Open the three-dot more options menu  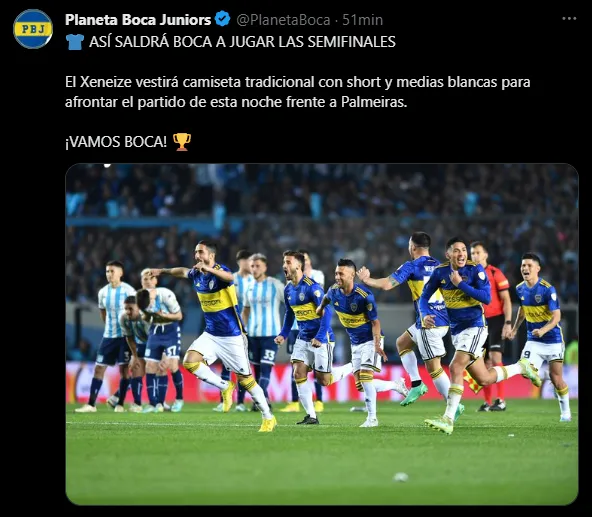(x=569, y=19)
